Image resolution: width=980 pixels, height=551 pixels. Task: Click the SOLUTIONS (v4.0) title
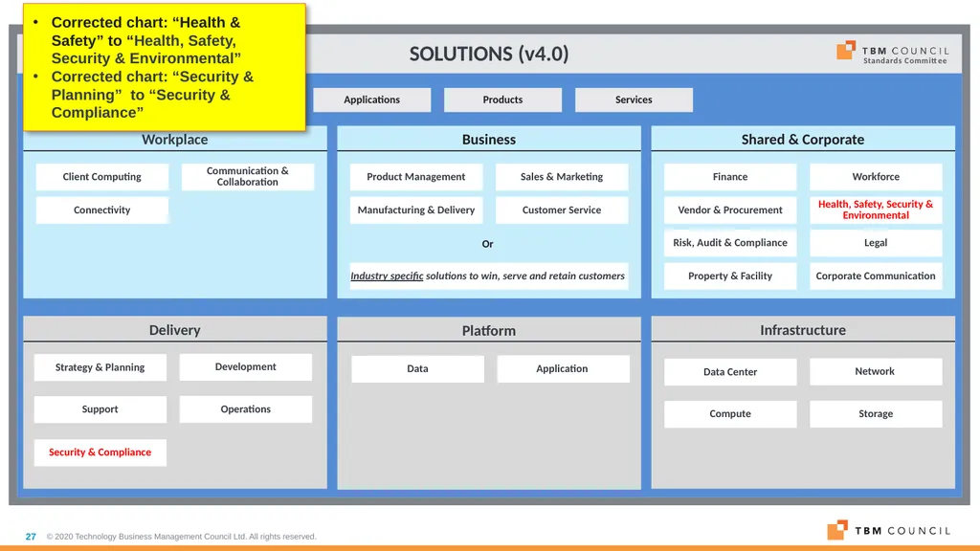(x=489, y=54)
